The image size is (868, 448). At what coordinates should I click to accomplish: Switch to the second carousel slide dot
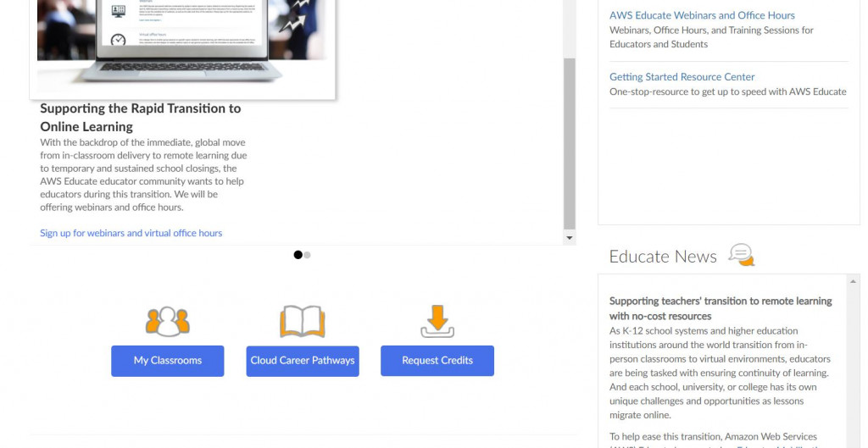coord(307,255)
